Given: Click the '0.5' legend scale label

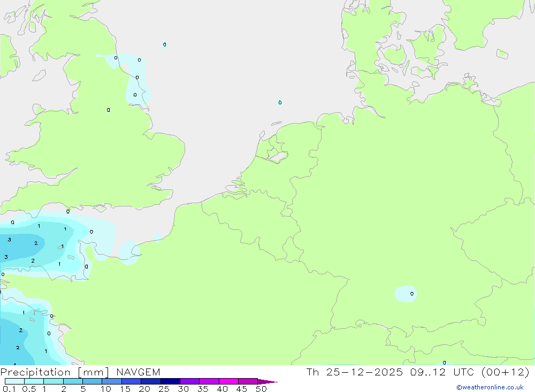Looking at the screenshot, I should click(29, 389).
